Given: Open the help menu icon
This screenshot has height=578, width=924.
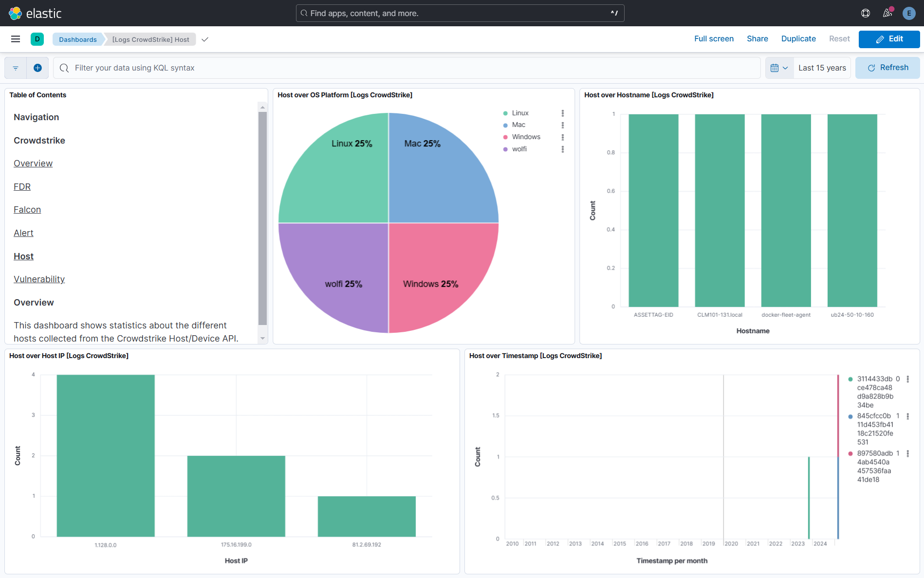Looking at the screenshot, I should [865, 13].
